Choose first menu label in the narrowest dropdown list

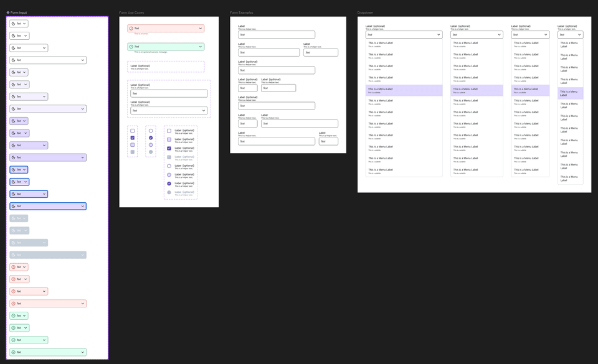[570, 44]
